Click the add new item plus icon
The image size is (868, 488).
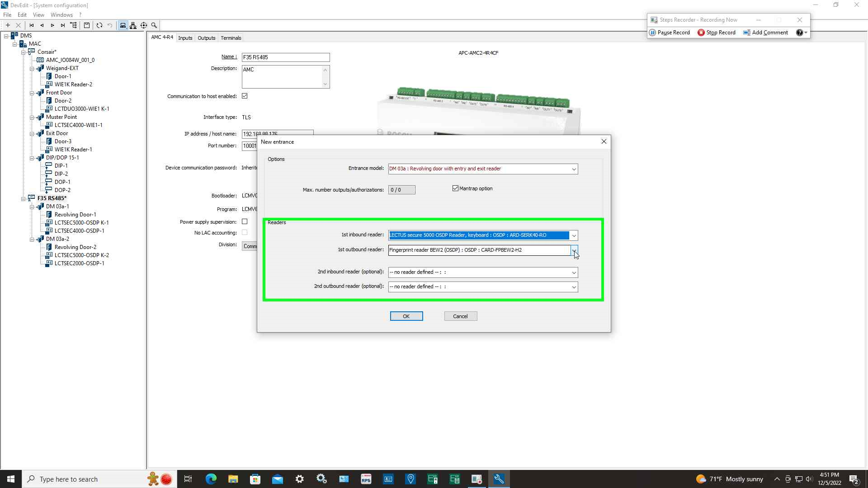[8, 25]
